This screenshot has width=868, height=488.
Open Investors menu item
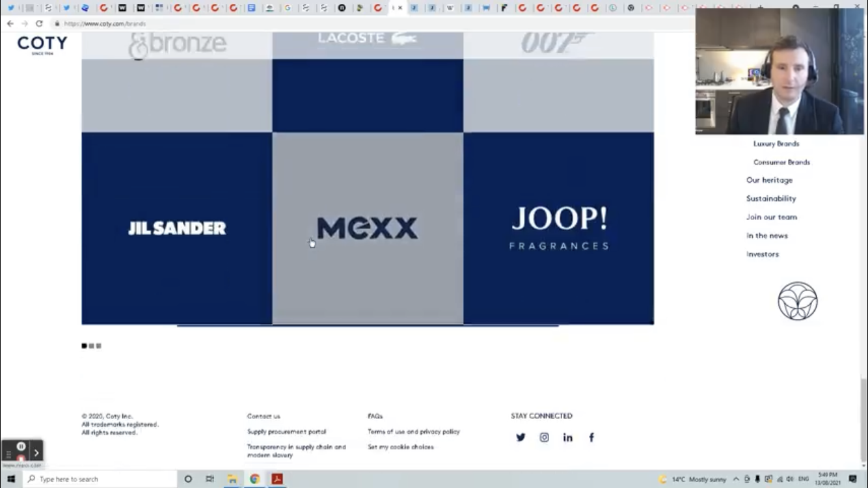point(762,254)
